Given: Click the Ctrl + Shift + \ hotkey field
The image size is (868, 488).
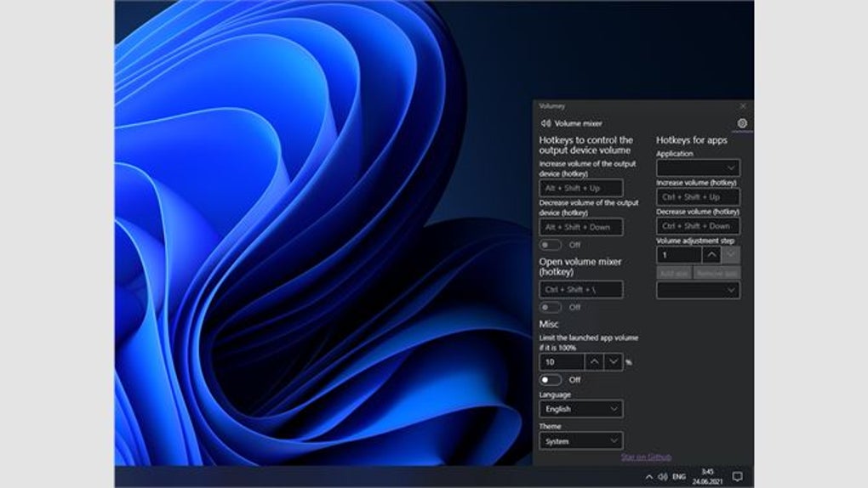Looking at the screenshot, I should [x=580, y=289].
